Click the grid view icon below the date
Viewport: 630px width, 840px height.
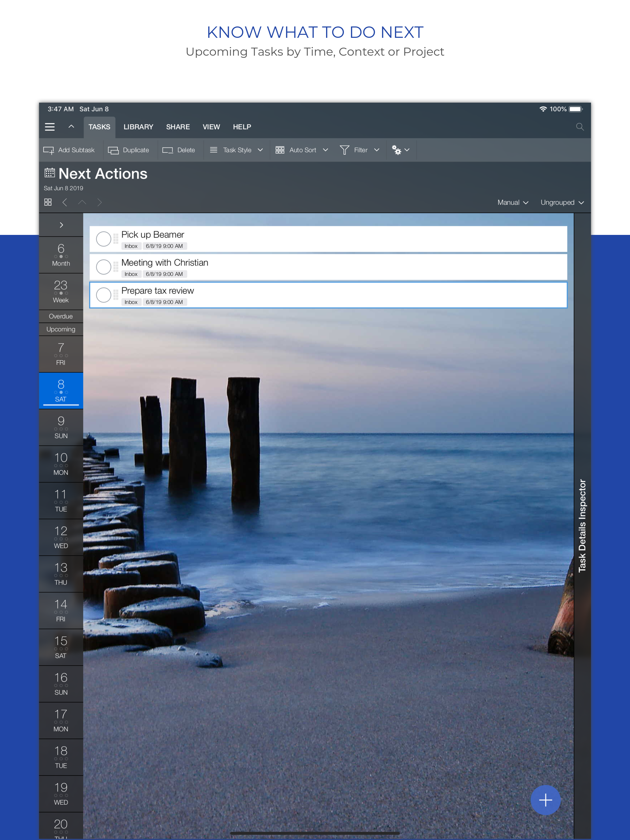click(48, 202)
